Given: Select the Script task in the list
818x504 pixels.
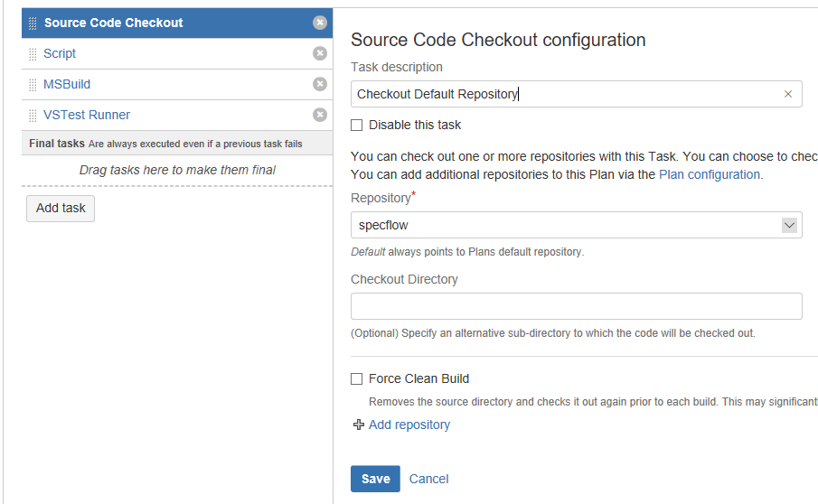Looking at the screenshot, I should click(x=60, y=53).
